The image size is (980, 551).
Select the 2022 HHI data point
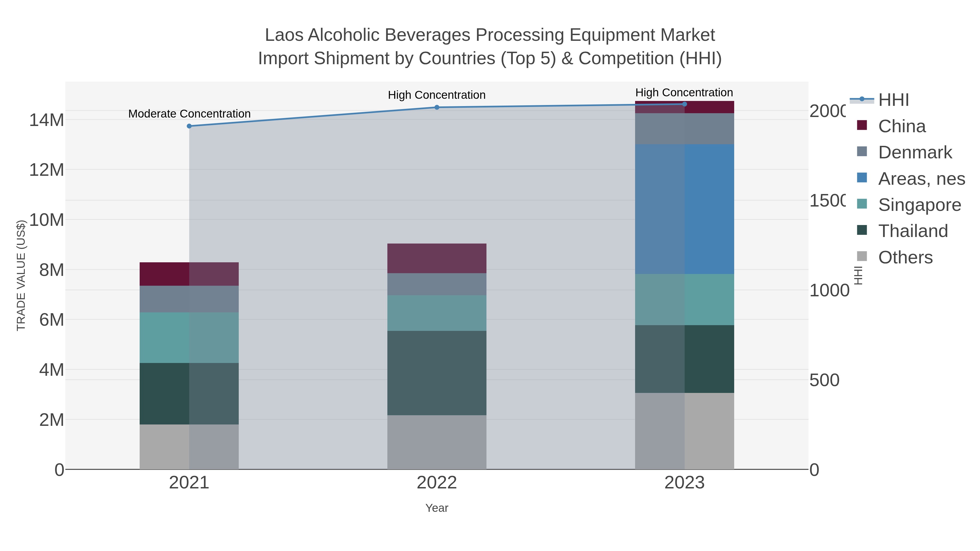[x=437, y=107]
